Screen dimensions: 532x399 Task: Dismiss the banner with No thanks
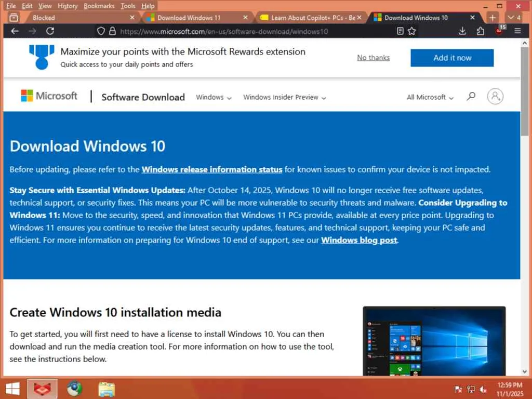pos(373,58)
